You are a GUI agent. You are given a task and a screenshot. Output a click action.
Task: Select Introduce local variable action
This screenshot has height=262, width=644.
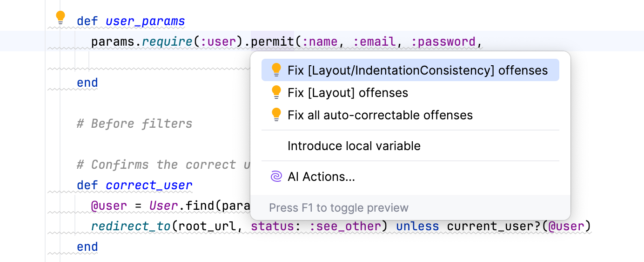[354, 146]
